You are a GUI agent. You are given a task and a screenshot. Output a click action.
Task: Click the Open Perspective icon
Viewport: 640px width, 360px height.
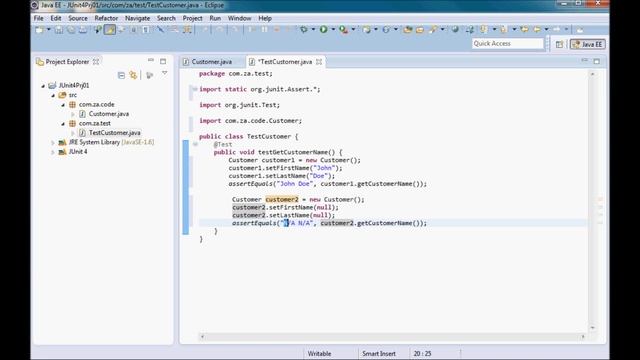559,44
